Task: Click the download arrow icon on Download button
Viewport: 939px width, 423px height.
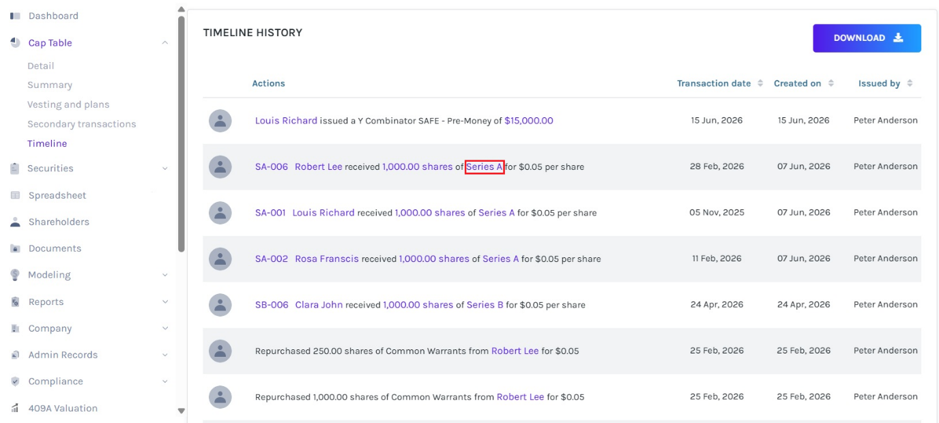Action: pos(898,38)
